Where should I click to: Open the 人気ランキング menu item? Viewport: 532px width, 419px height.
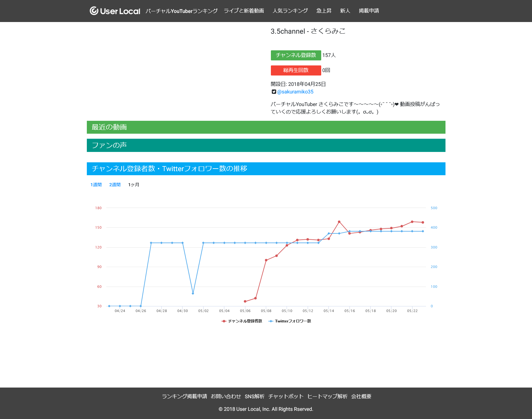point(290,11)
